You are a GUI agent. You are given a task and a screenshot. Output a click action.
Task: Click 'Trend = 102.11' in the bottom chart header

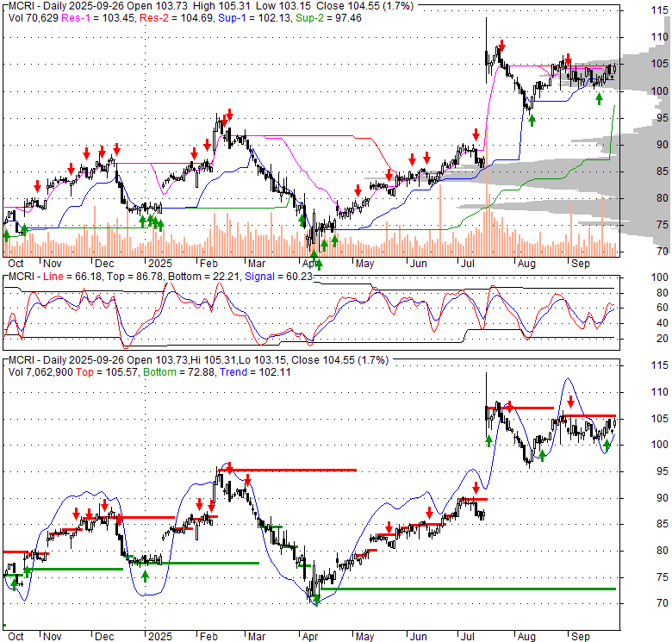coord(255,372)
